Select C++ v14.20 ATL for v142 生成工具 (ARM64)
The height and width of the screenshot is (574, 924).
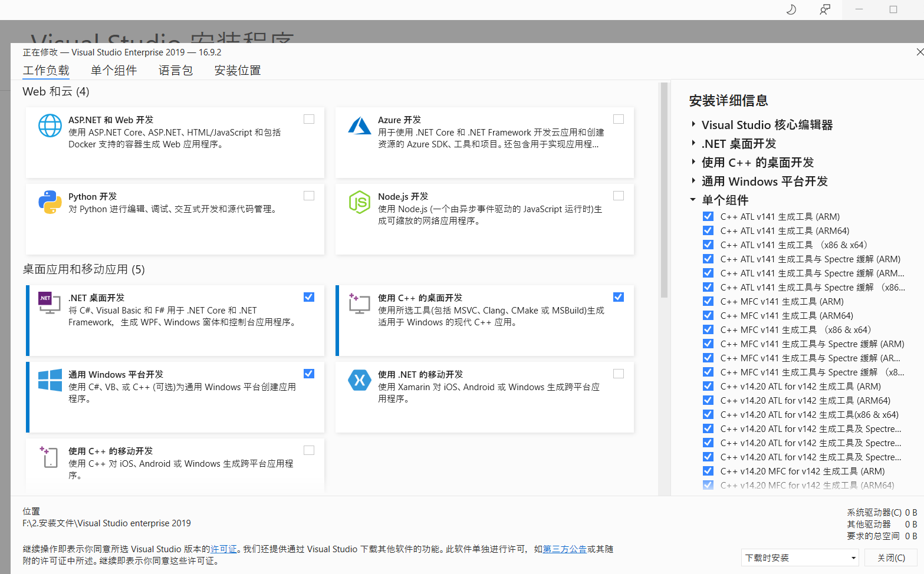click(x=805, y=400)
